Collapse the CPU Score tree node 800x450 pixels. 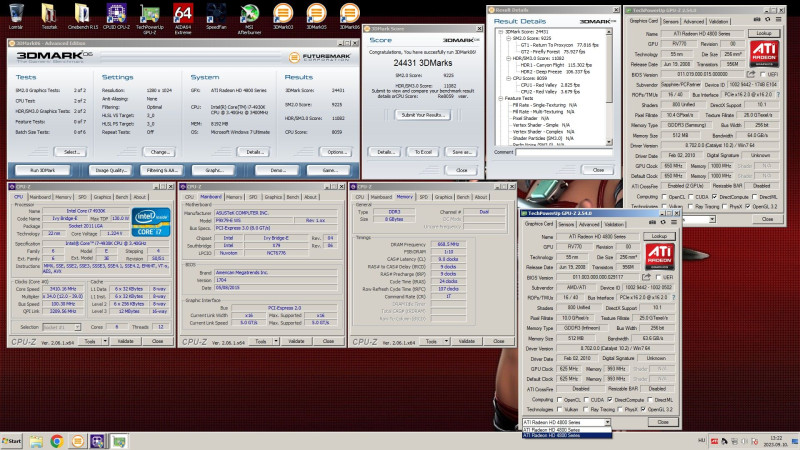tap(508, 78)
